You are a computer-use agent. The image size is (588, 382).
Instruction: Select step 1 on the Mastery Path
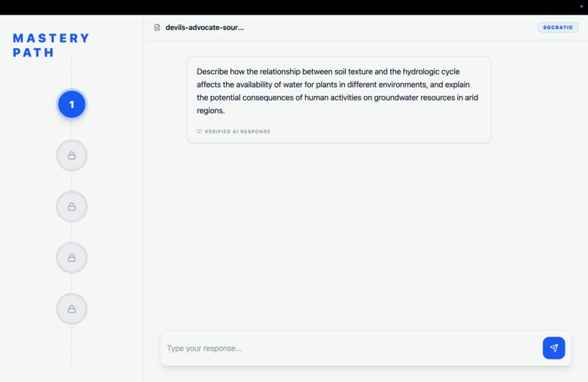[x=71, y=104]
